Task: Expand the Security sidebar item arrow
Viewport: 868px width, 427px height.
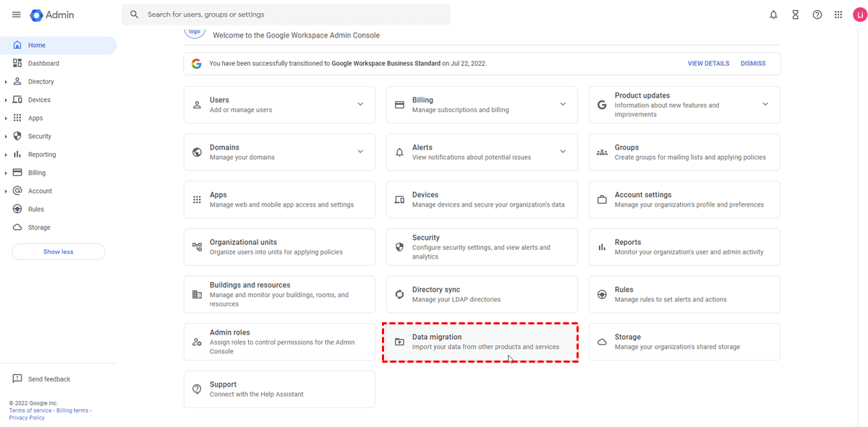Action: click(x=6, y=137)
